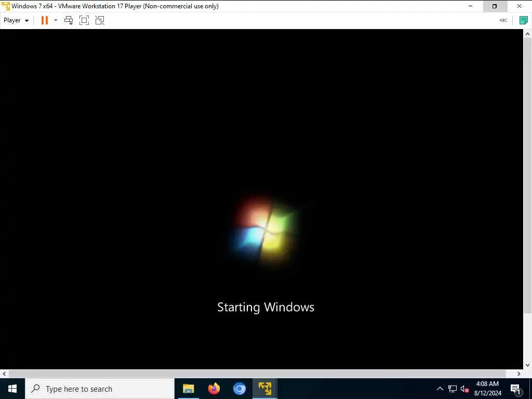Viewport: 532px width, 399px height.
Task: Show hidden system tray icons
Action: point(440,389)
